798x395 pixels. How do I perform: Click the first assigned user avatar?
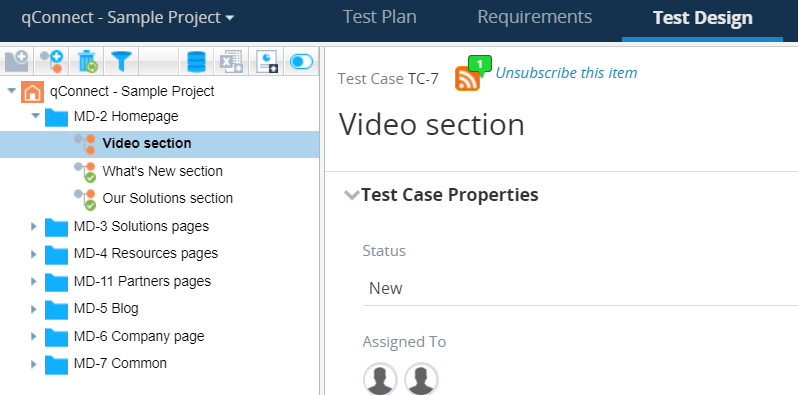click(380, 379)
